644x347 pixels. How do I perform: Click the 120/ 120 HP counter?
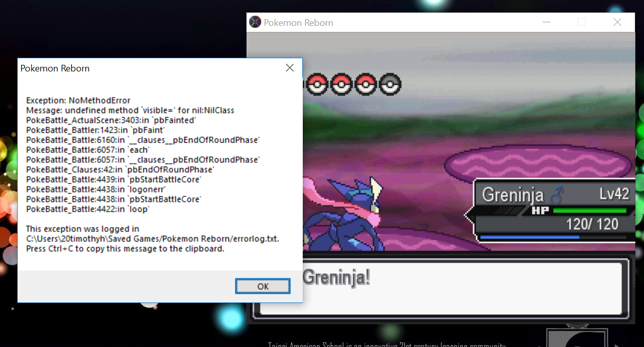pos(592,224)
